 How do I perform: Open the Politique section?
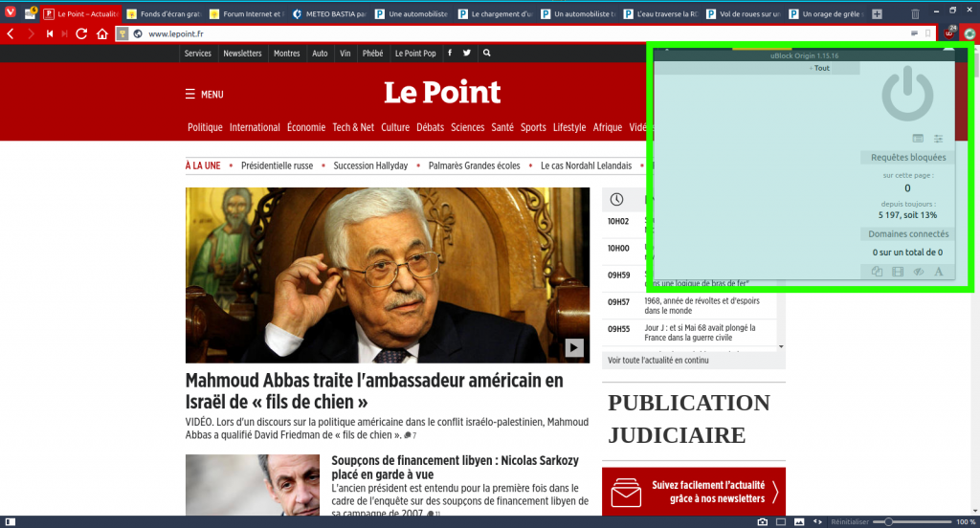205,127
